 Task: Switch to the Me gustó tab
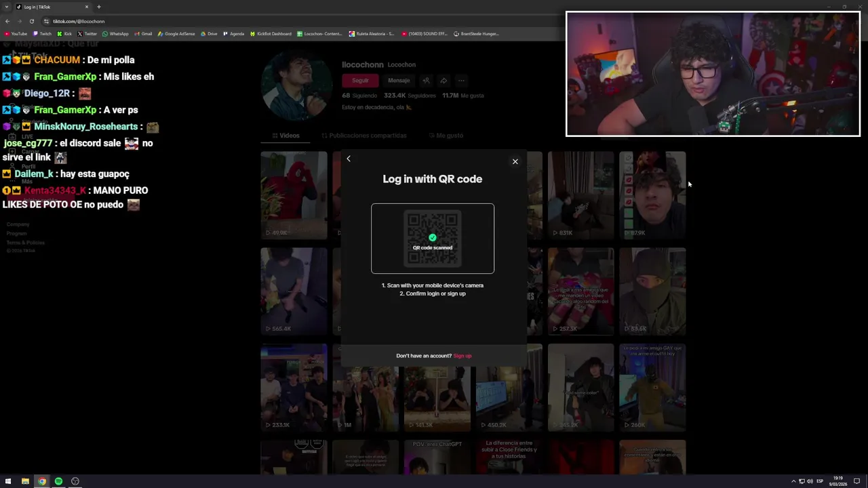[x=445, y=136]
